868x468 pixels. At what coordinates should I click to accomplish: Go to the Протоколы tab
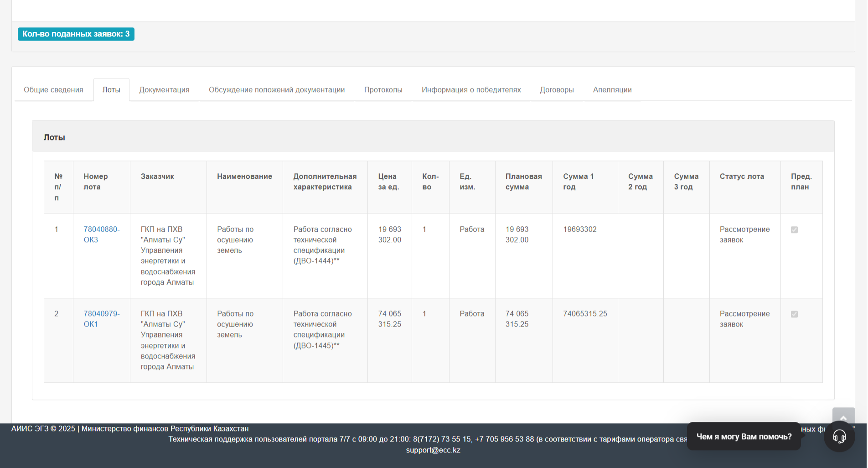(x=383, y=90)
